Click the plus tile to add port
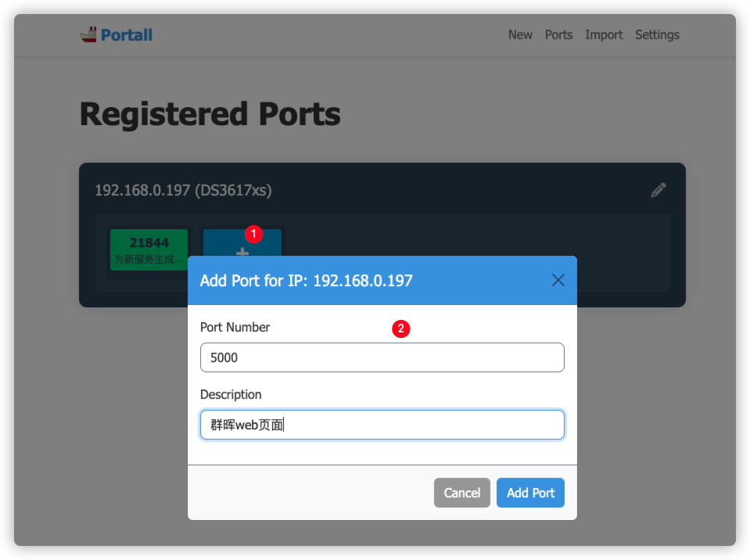The width and height of the screenshot is (750, 560). coord(242,243)
